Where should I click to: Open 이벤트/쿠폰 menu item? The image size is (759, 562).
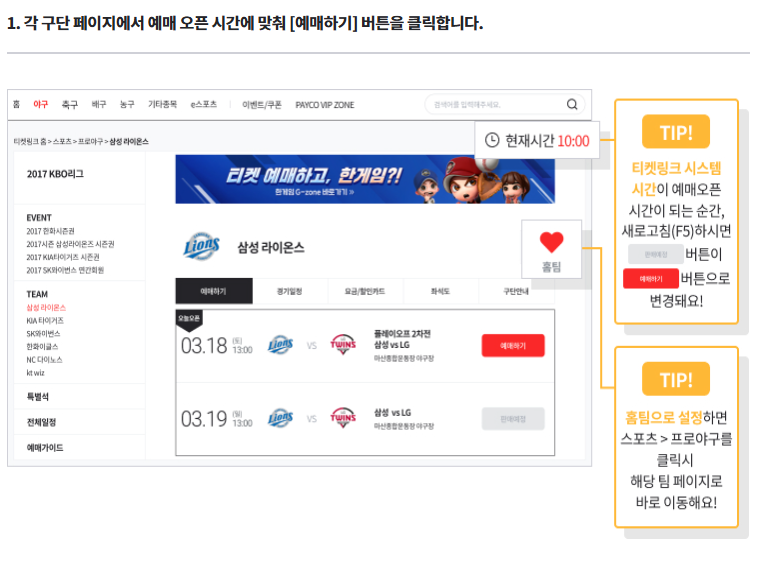pos(262,105)
